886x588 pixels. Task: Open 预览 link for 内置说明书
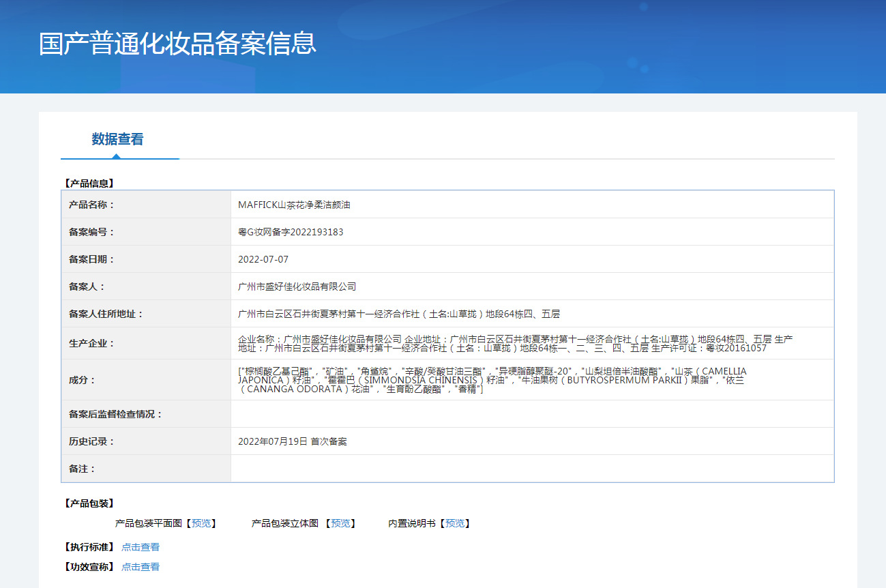(455, 523)
